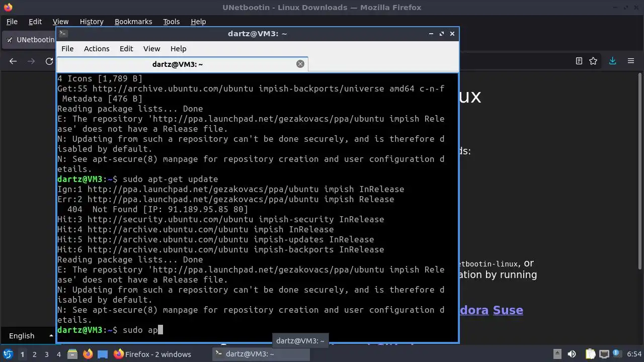Maximize the terminal window
The height and width of the screenshot is (362, 644).
tap(442, 34)
